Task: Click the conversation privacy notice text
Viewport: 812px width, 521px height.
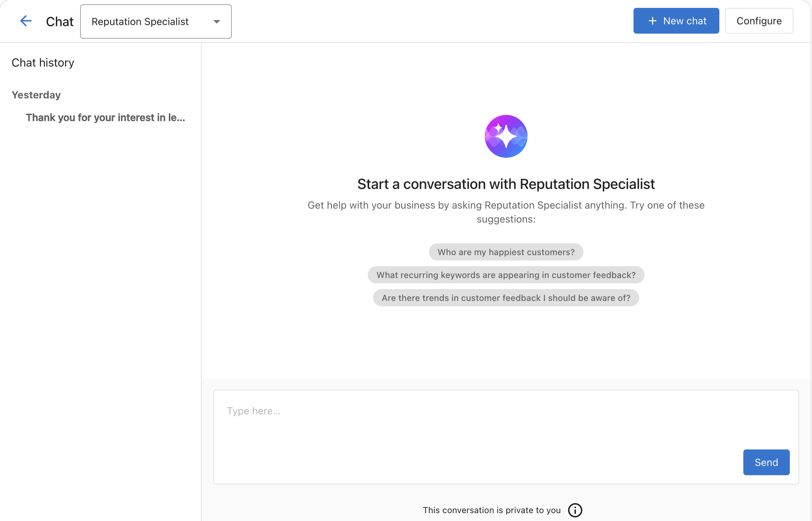Action: pyautogui.click(x=491, y=510)
